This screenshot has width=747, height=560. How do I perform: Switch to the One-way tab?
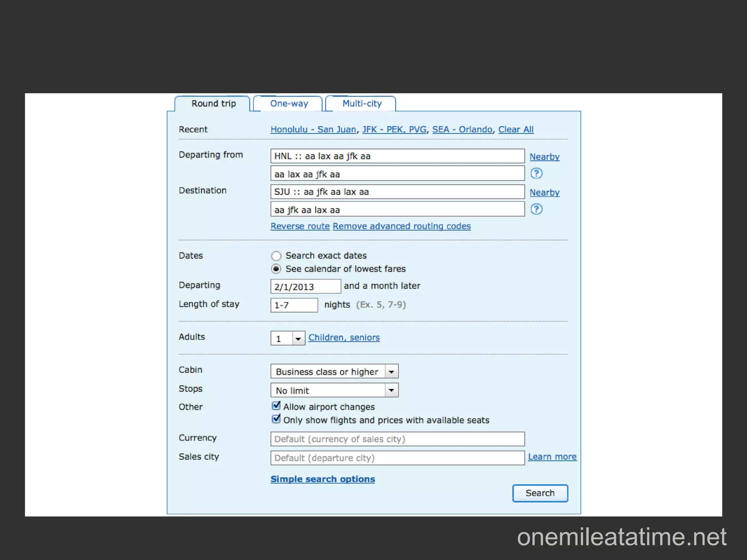point(289,104)
